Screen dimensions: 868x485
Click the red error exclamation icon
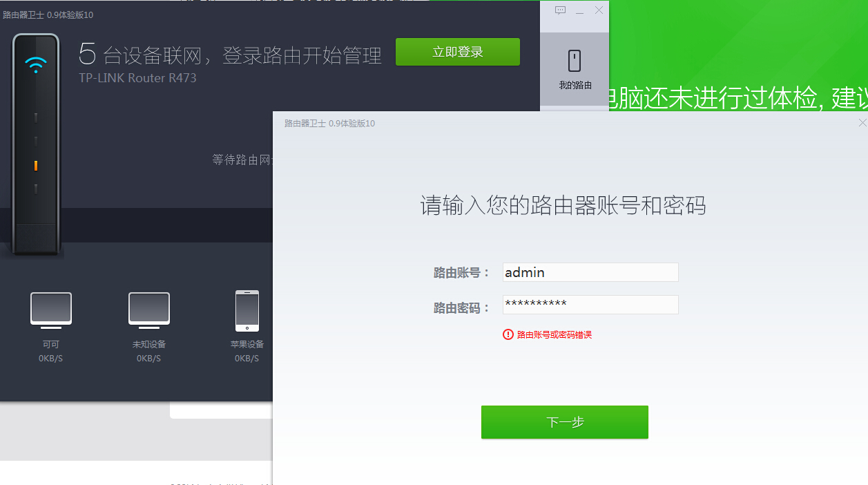(510, 334)
